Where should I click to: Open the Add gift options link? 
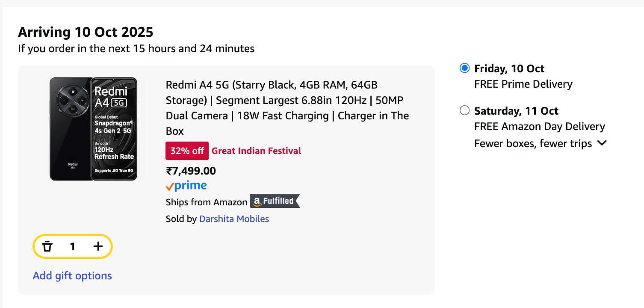tap(72, 275)
